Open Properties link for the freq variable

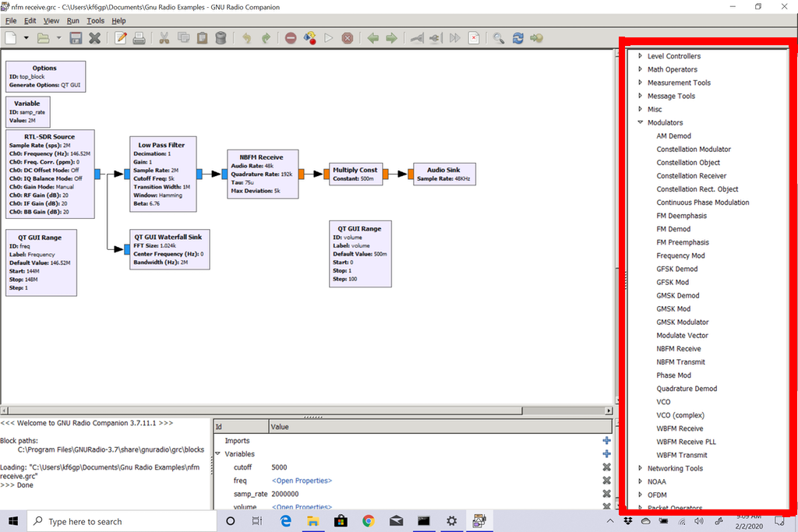point(302,481)
